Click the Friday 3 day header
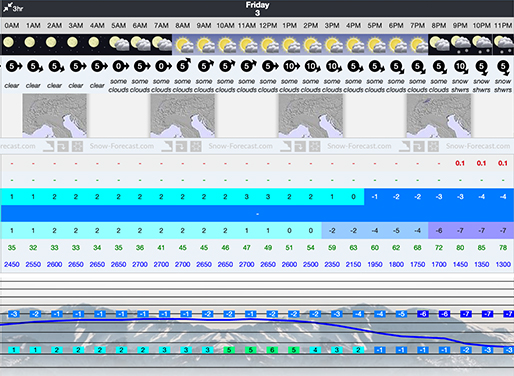 257,9
